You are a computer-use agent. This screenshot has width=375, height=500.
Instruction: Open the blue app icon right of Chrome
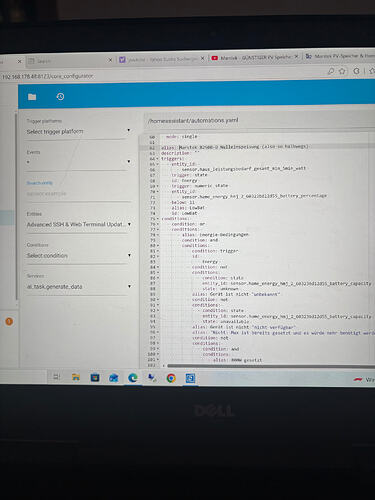[x=190, y=378]
